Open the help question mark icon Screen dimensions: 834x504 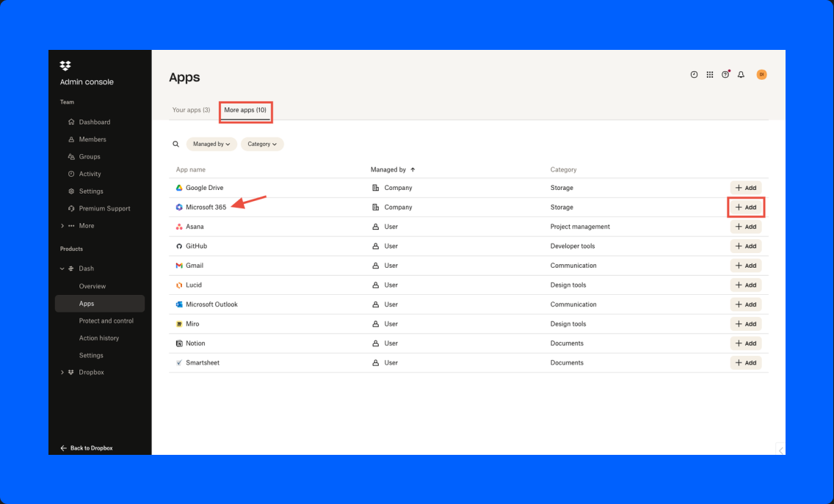click(725, 74)
